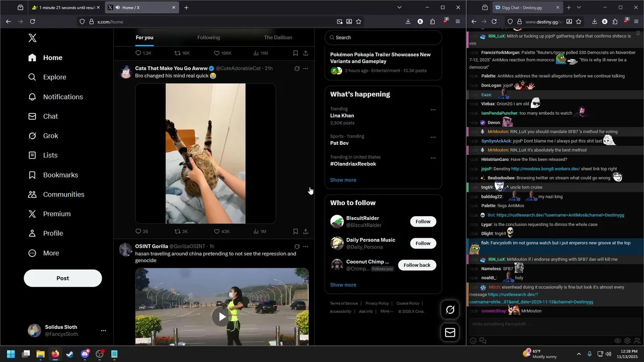Open more options on Cats That Make You Go Awww post
Image resolution: width=644 pixels, height=362 pixels.
305,68
